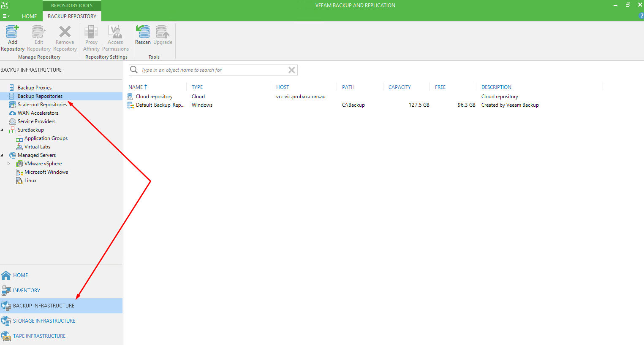Screen dimensions: 644x345
Task: Sort by DESCRIPTION column header
Action: coord(496,87)
